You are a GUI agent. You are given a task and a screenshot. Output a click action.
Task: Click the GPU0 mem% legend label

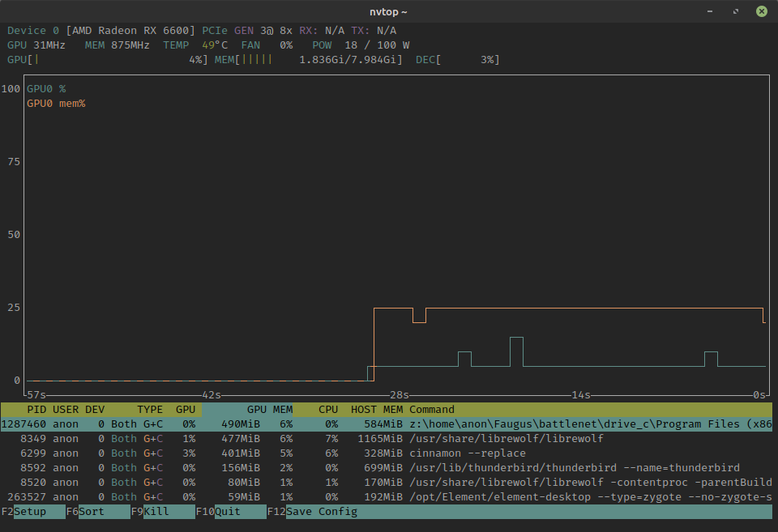coord(56,104)
